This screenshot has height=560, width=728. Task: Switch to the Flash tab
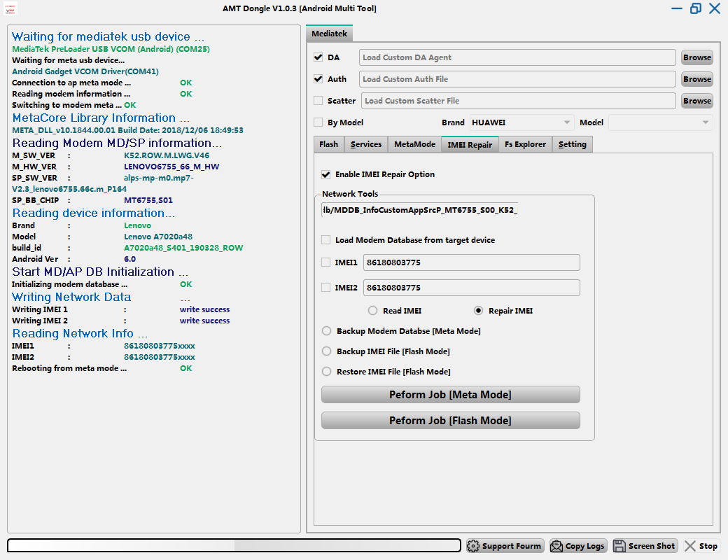pyautogui.click(x=329, y=144)
